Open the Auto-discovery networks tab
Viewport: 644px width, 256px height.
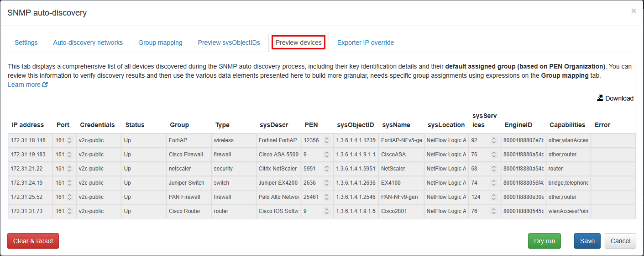point(88,43)
